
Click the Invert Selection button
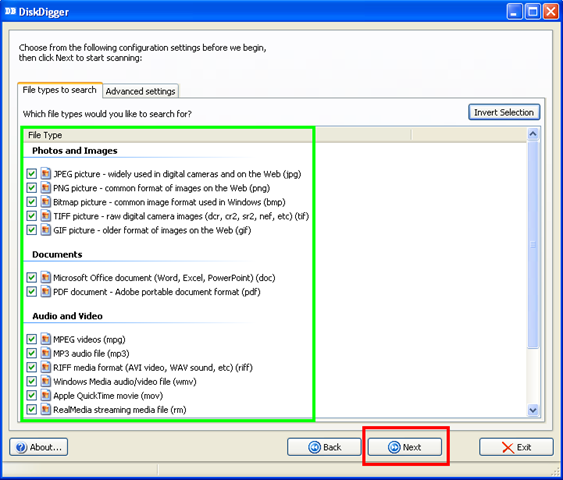[504, 112]
